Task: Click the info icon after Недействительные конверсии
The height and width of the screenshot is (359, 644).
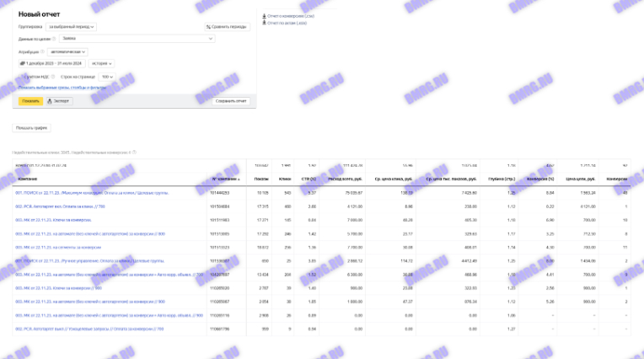Action: (134, 153)
